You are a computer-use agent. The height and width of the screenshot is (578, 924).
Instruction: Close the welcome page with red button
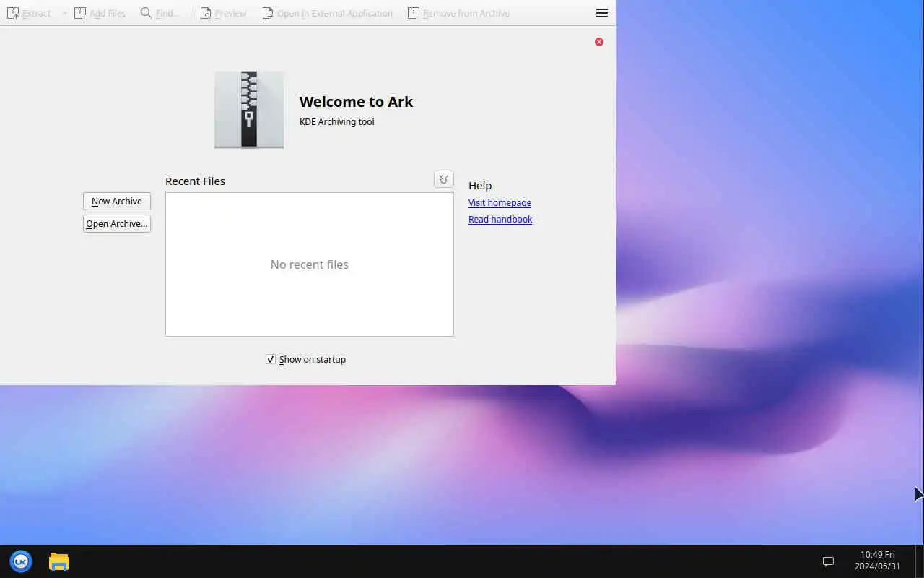pos(599,42)
